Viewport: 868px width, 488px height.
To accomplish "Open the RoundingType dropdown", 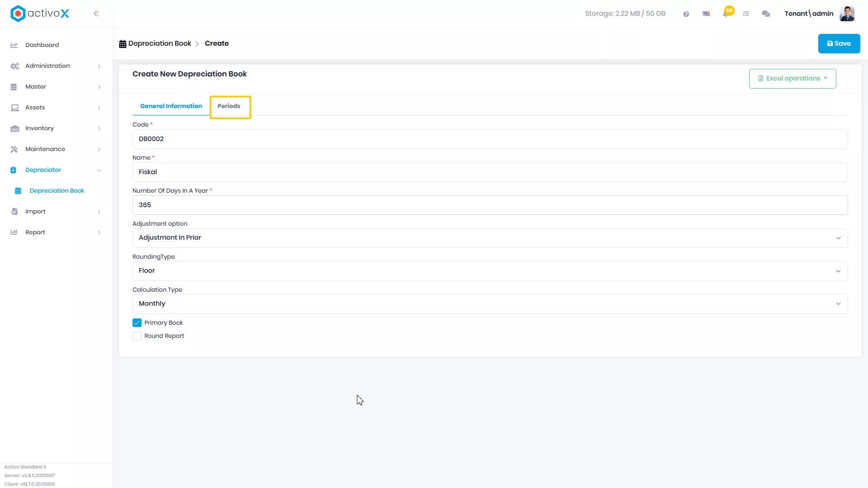I will pyautogui.click(x=490, y=271).
